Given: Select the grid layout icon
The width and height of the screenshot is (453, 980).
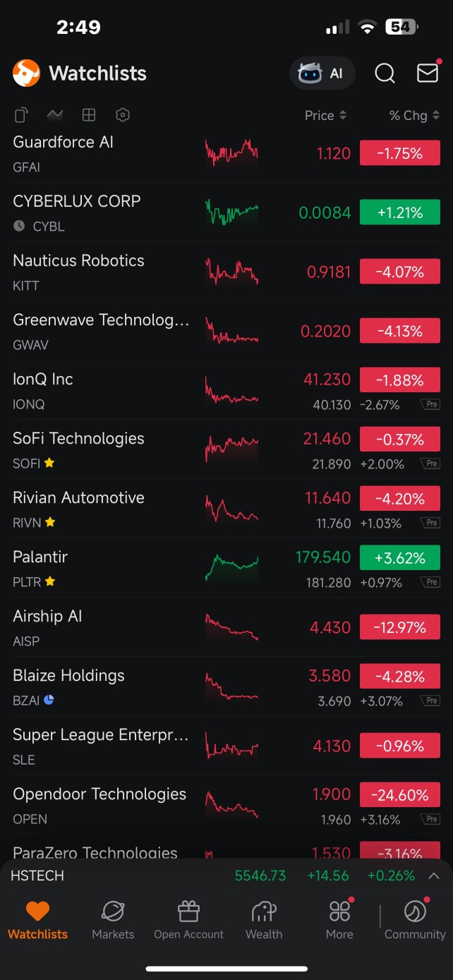Looking at the screenshot, I should (x=89, y=115).
